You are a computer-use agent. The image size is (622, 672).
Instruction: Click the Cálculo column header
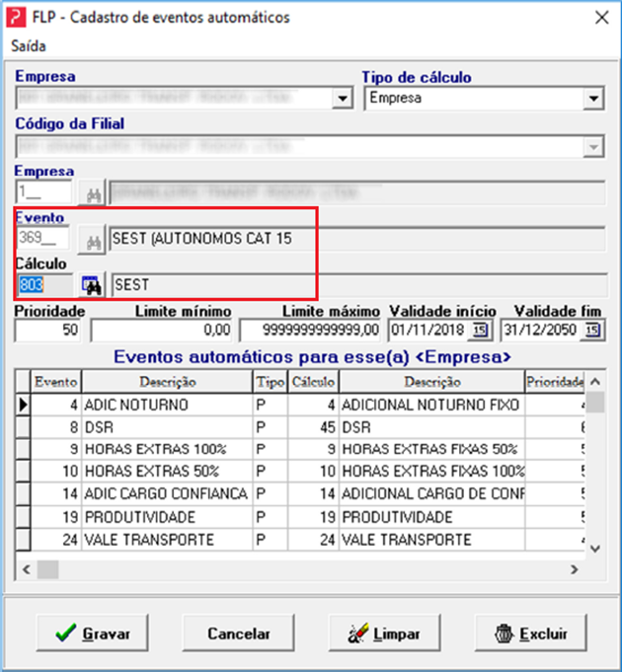[x=313, y=382]
